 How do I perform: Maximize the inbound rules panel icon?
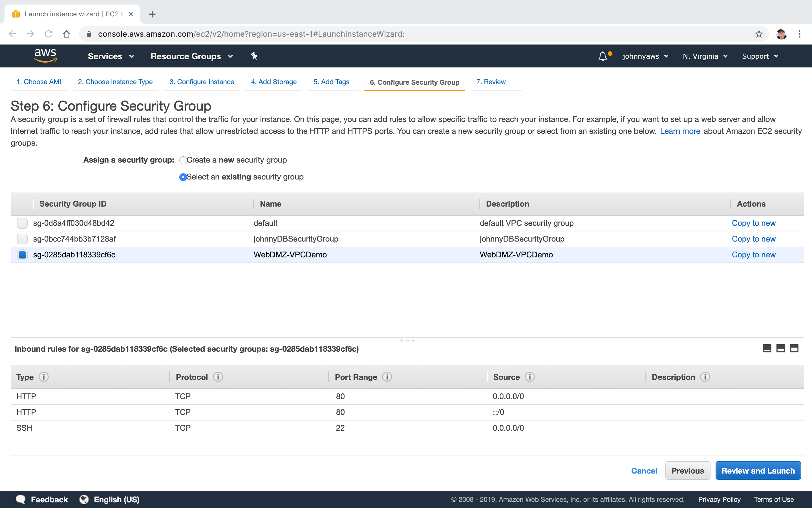794,349
